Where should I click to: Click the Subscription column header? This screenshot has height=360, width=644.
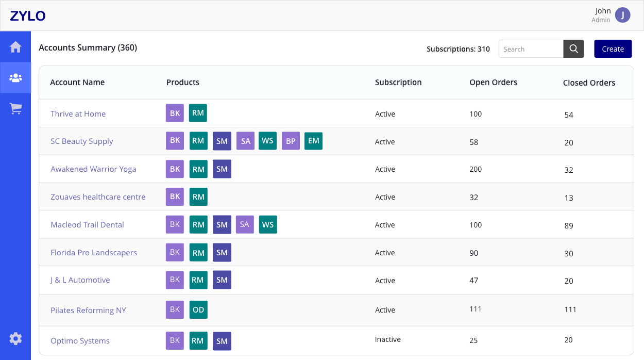[x=398, y=83]
